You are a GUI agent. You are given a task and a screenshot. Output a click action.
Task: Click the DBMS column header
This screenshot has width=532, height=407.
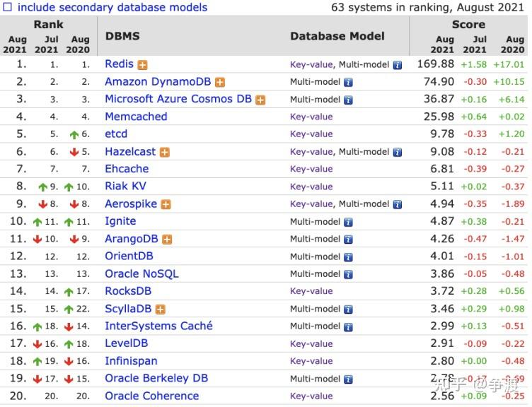[x=122, y=36]
